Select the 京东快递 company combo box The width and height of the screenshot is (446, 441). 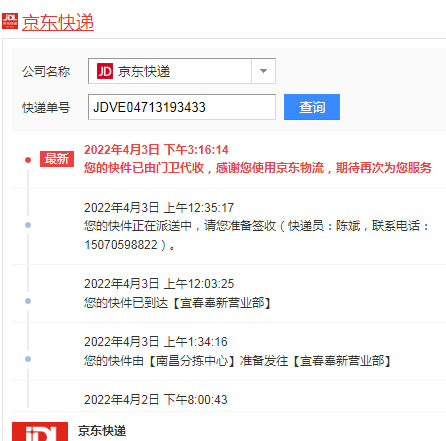[182, 71]
